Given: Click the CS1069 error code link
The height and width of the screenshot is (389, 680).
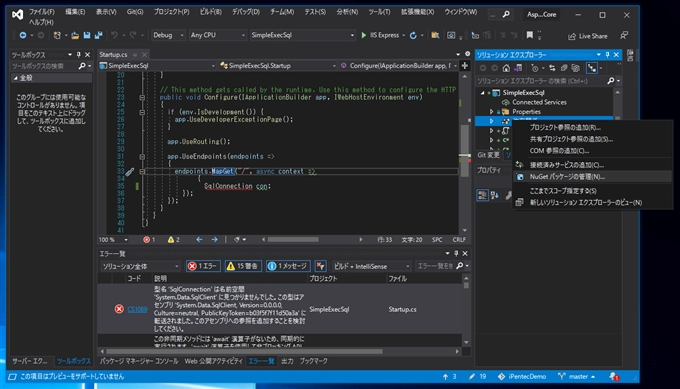Looking at the screenshot, I should 137,309.
